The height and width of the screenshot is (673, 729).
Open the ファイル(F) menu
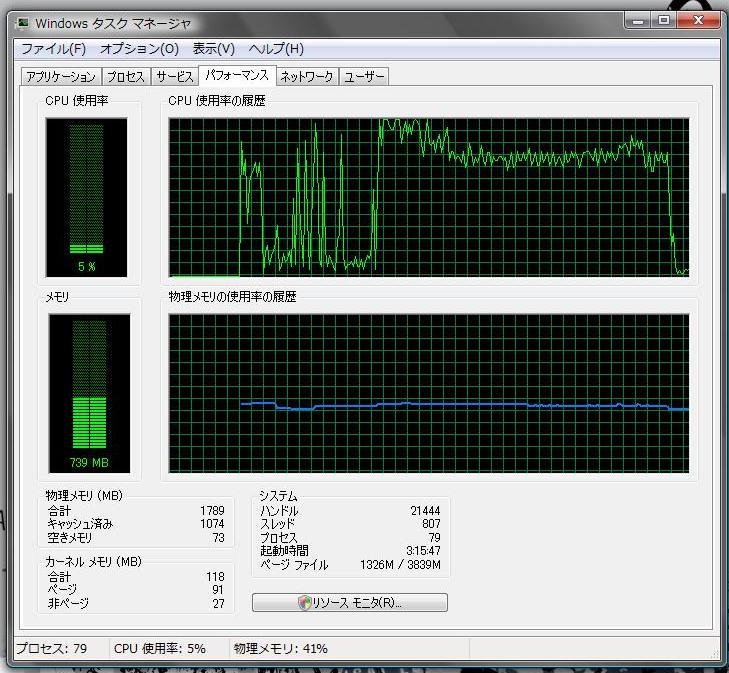53,48
